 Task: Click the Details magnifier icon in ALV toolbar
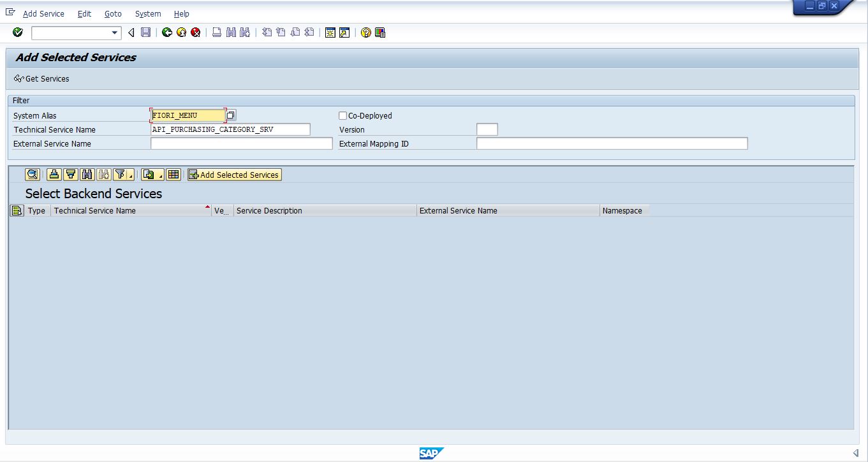click(33, 175)
